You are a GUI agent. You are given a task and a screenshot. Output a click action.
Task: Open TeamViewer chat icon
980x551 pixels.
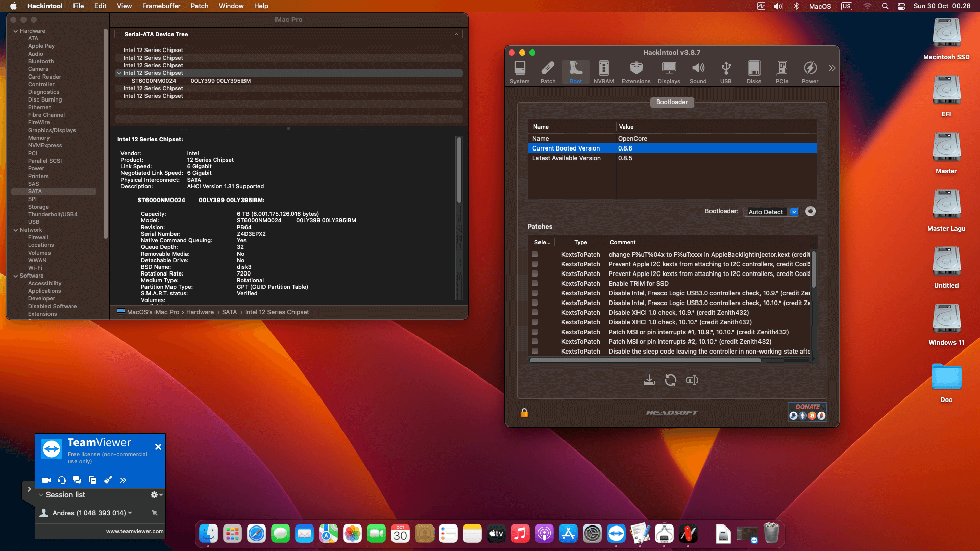click(77, 480)
